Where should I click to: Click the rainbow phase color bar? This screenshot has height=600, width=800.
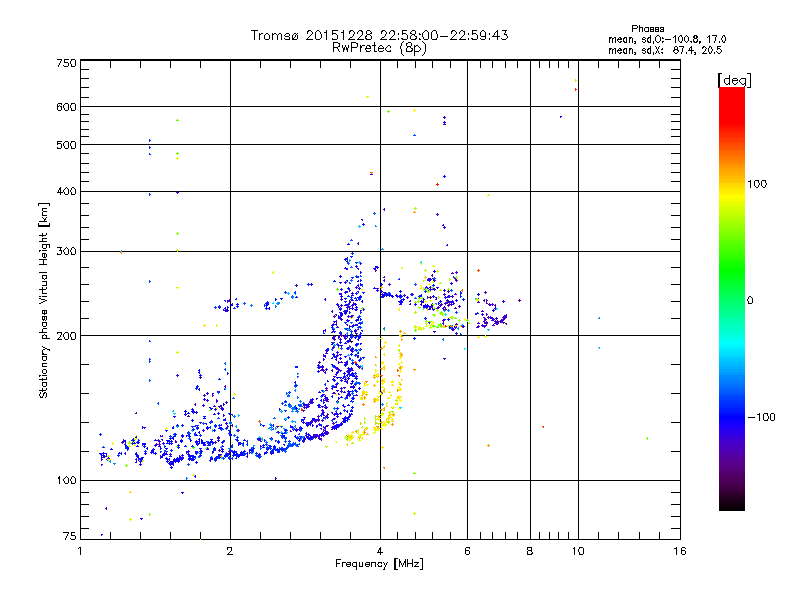point(732,298)
